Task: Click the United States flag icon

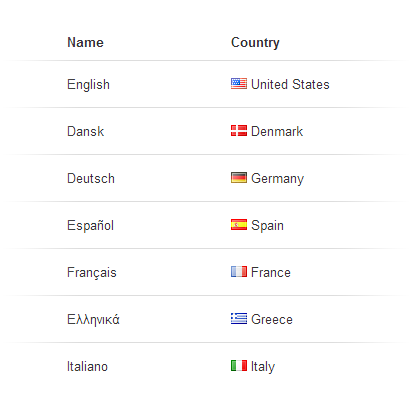Action: (239, 84)
